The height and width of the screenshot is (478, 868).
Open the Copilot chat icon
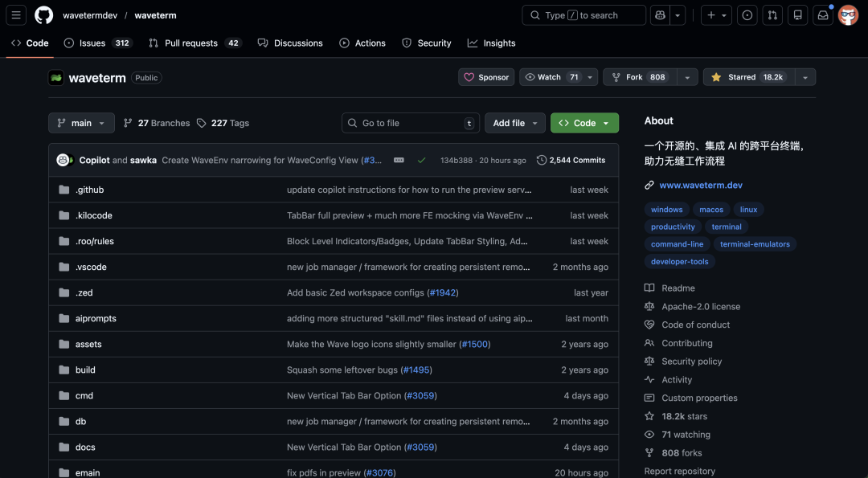click(x=660, y=15)
